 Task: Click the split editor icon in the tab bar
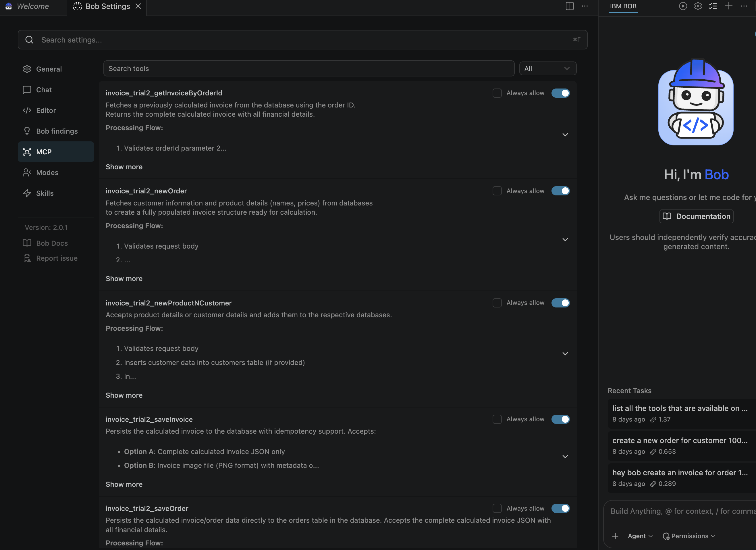coord(570,6)
